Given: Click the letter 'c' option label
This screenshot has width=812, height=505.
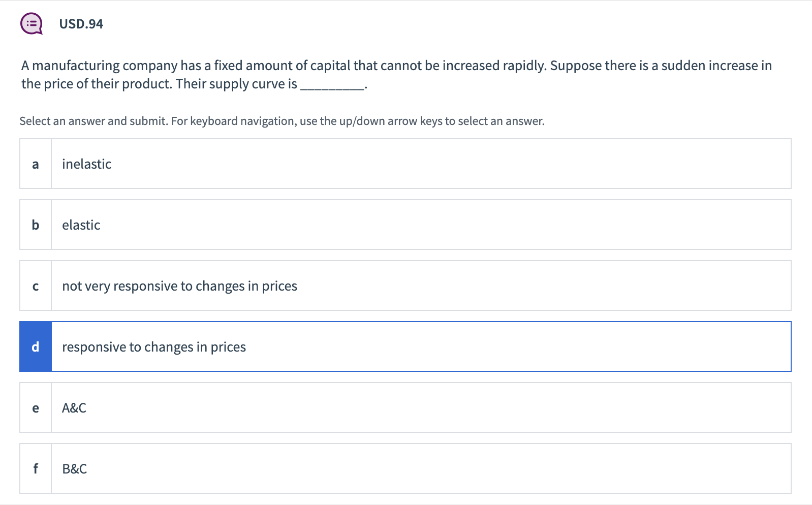Looking at the screenshot, I should click(36, 286).
